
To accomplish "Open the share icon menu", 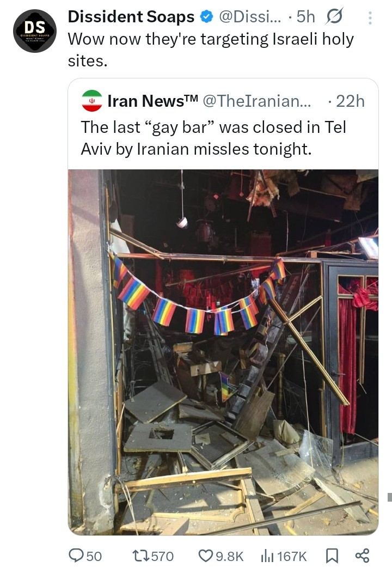I will coord(363,556).
